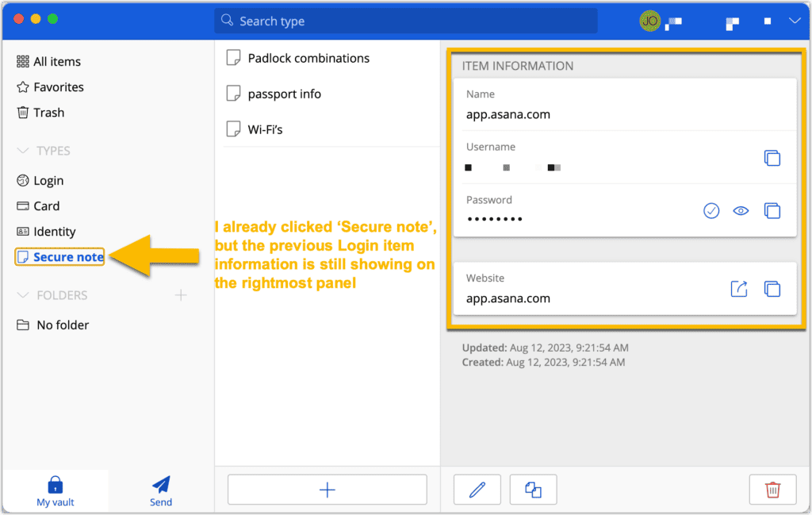Copy the password using the copy icon

[x=772, y=211]
